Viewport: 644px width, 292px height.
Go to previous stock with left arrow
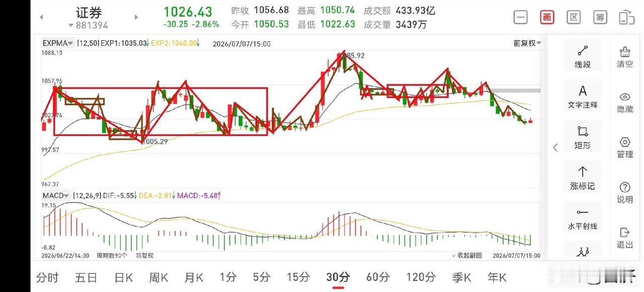[42, 17]
